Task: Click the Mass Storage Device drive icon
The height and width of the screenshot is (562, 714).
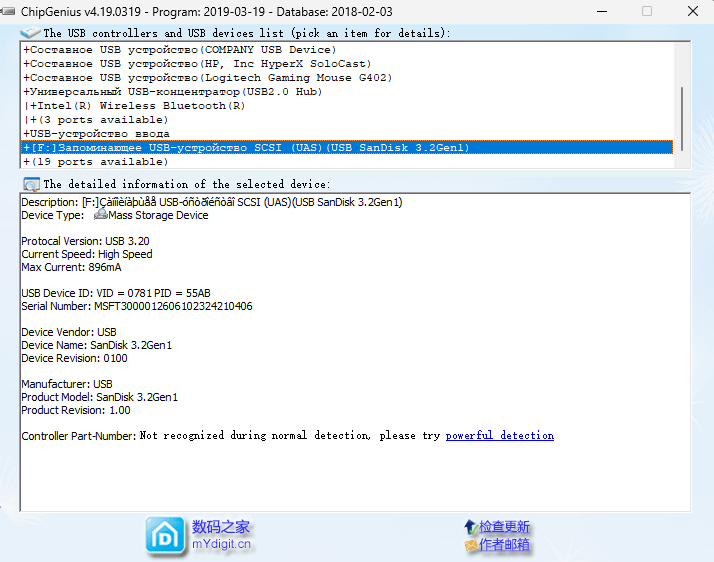Action: (x=100, y=215)
